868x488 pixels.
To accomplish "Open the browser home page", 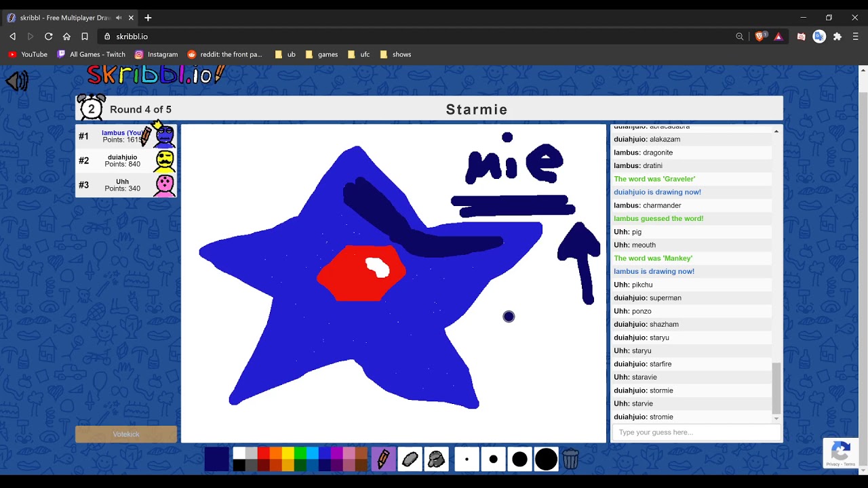I will pyautogui.click(x=66, y=37).
